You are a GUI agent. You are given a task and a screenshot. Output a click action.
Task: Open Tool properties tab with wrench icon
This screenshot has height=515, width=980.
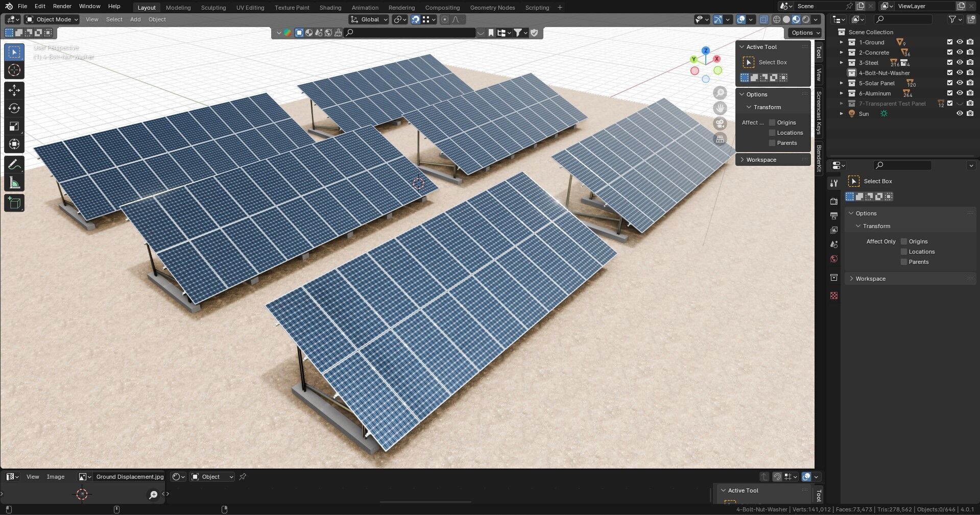click(834, 183)
